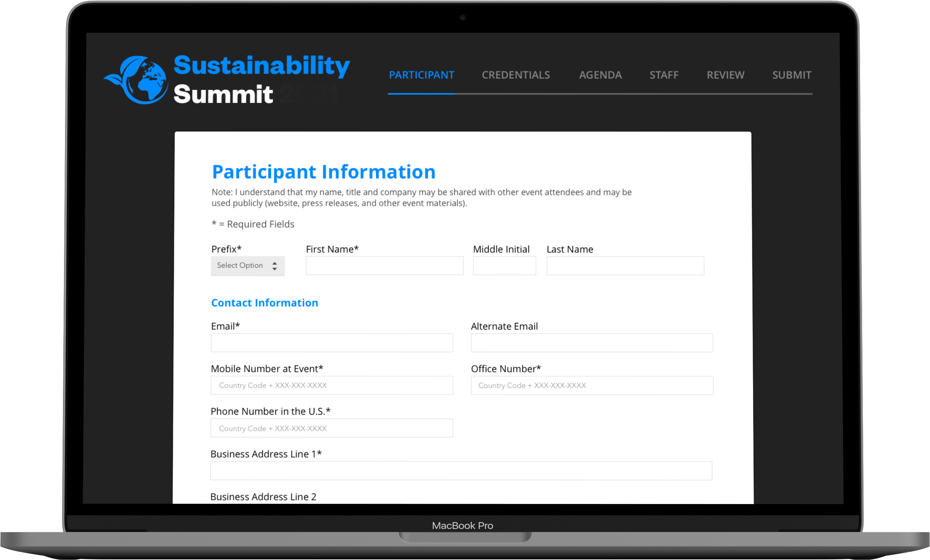Go to the Agenda tab
930x560 pixels.
600,75
